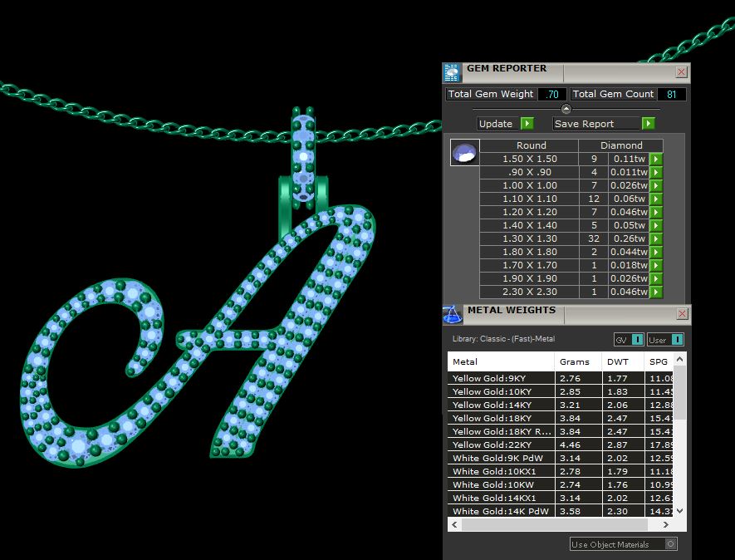Click the round diamond gem thumbnail
Viewport: 735px width, 560px height.
[x=464, y=152]
